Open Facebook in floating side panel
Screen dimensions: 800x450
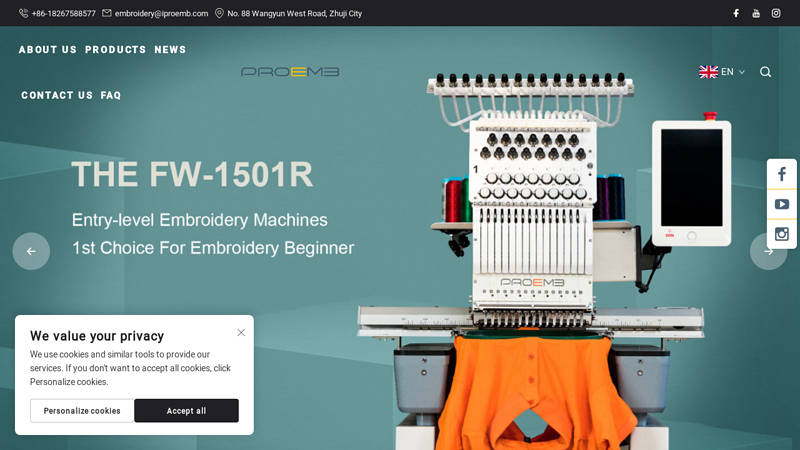point(782,174)
